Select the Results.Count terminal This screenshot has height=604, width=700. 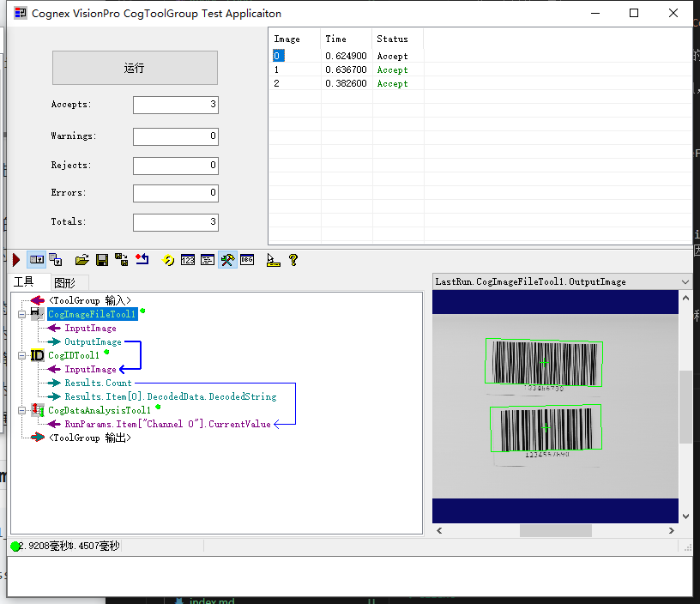98,383
